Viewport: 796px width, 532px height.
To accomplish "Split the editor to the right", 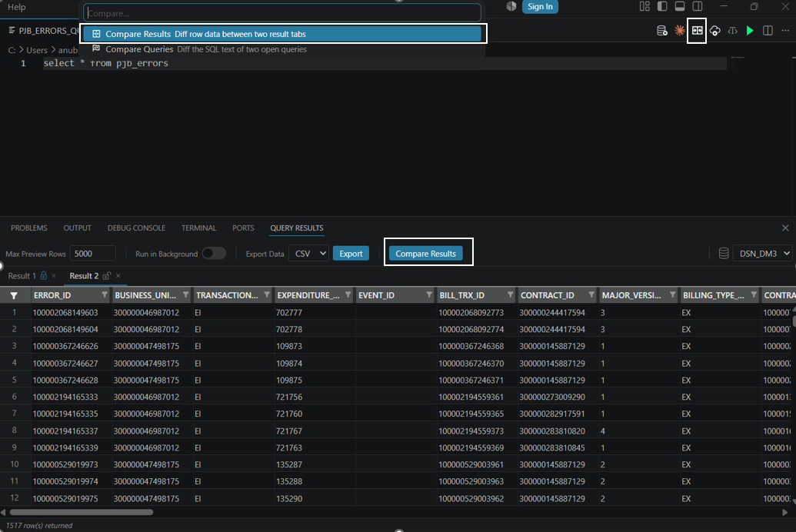I will point(768,31).
